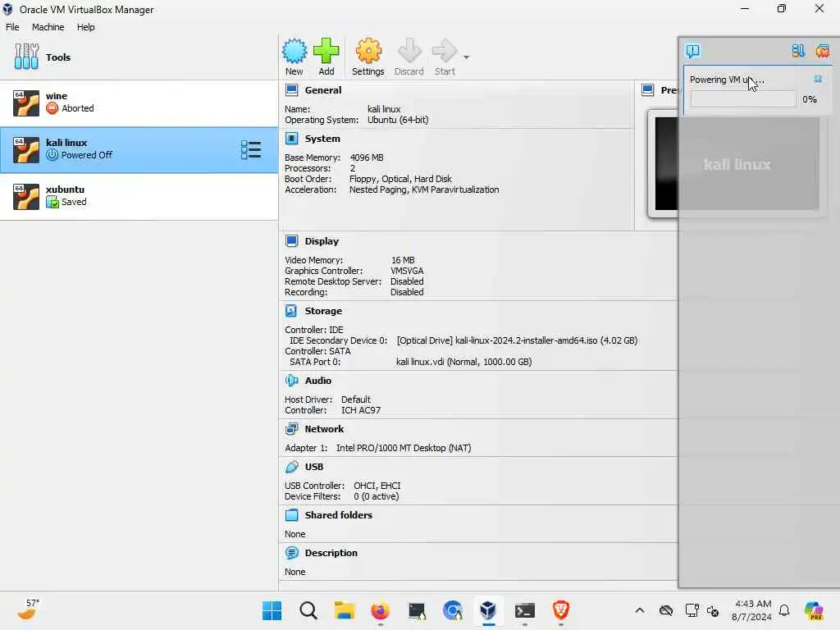The width and height of the screenshot is (840, 630).
Task: Open the notifications bell in the taskbar
Action: [x=784, y=610]
